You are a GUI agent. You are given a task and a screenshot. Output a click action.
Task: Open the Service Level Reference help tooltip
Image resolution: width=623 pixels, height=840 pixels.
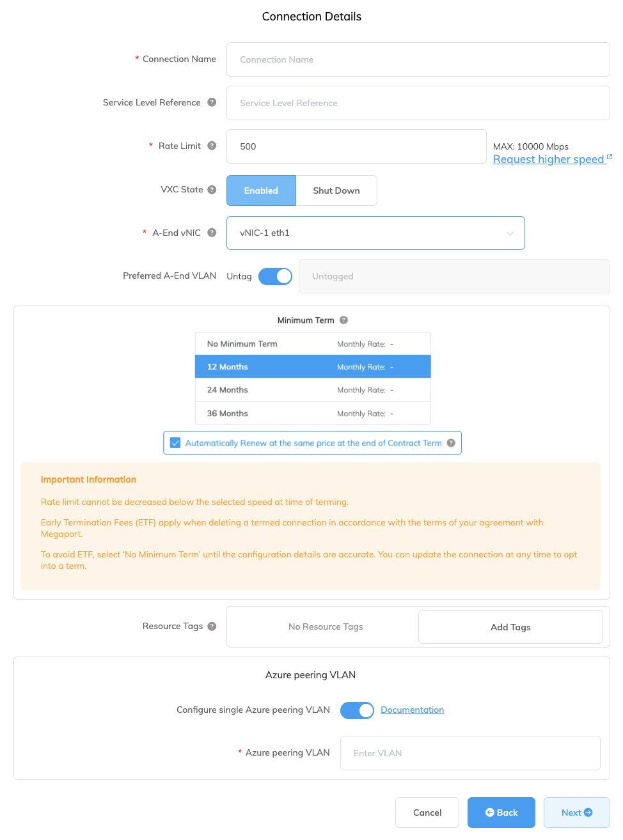[x=211, y=102]
